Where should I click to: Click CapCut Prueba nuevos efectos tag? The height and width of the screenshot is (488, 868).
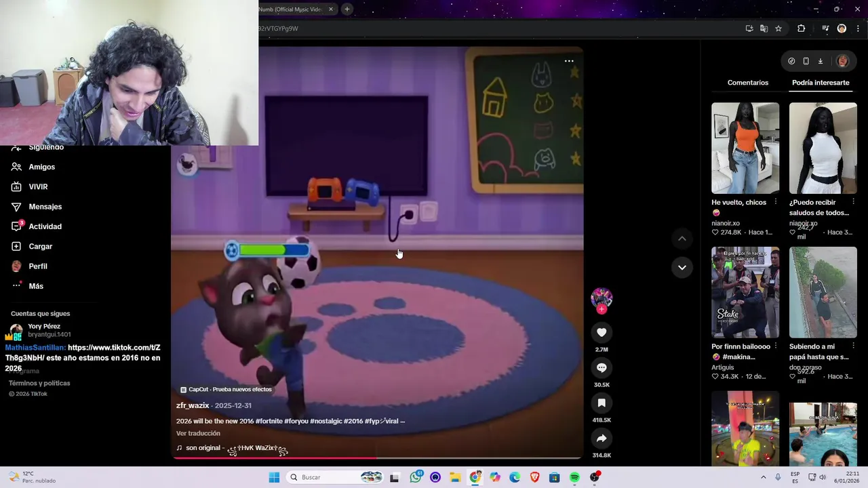[226, 390]
